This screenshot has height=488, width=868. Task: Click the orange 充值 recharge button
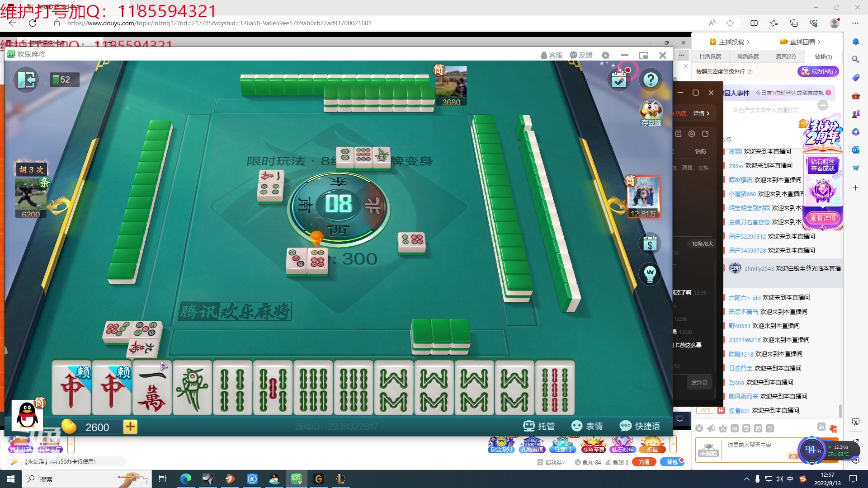pos(644,462)
